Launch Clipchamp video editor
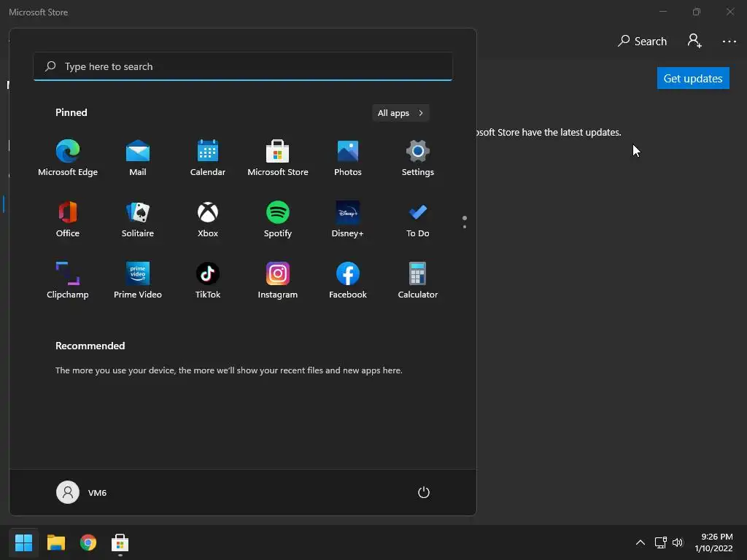Viewport: 747px width, 560px height. point(68,281)
